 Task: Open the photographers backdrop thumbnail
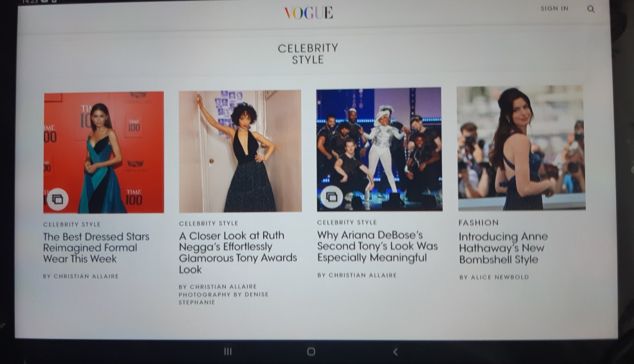tap(520, 148)
